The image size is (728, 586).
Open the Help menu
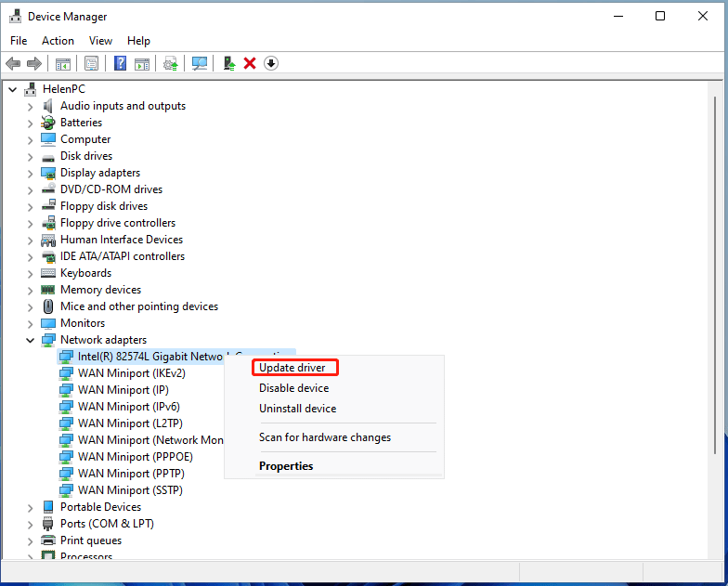click(x=138, y=41)
